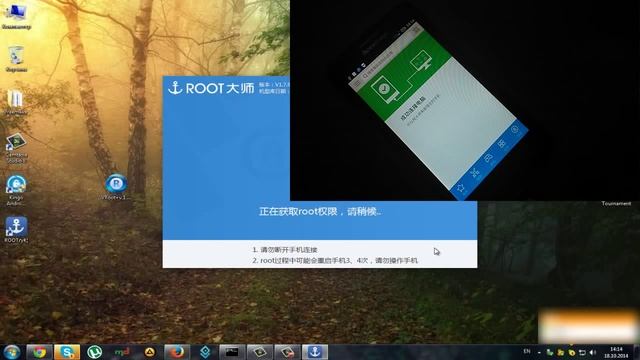This screenshot has height=360, width=640.
Task: Select the Camtasia Studio desktop shortcut
Action: (16, 148)
